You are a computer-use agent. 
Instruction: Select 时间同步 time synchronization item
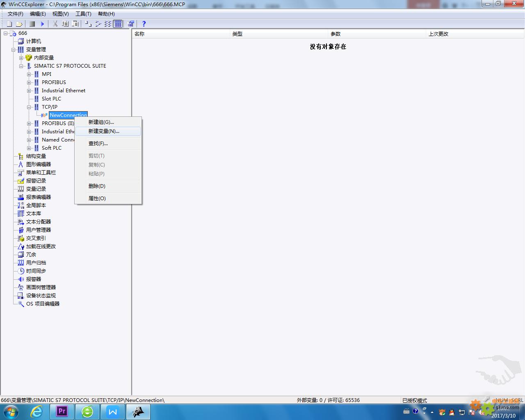pyautogui.click(x=36, y=271)
